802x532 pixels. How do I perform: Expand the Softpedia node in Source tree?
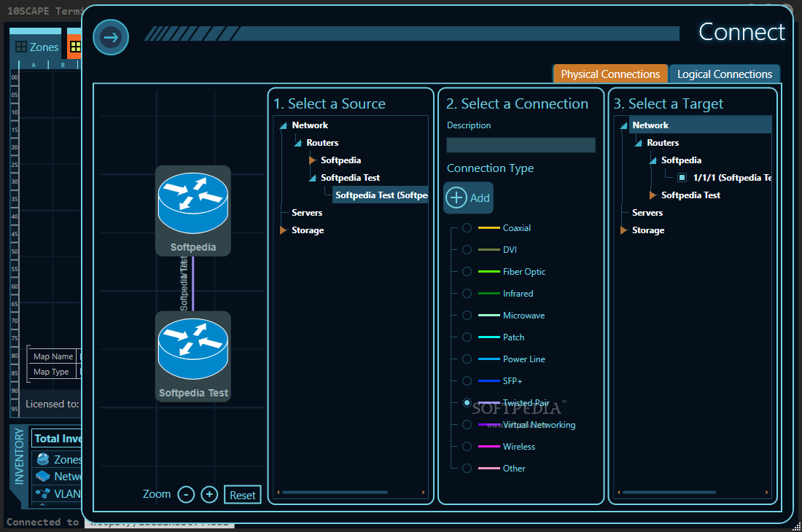pyautogui.click(x=313, y=160)
